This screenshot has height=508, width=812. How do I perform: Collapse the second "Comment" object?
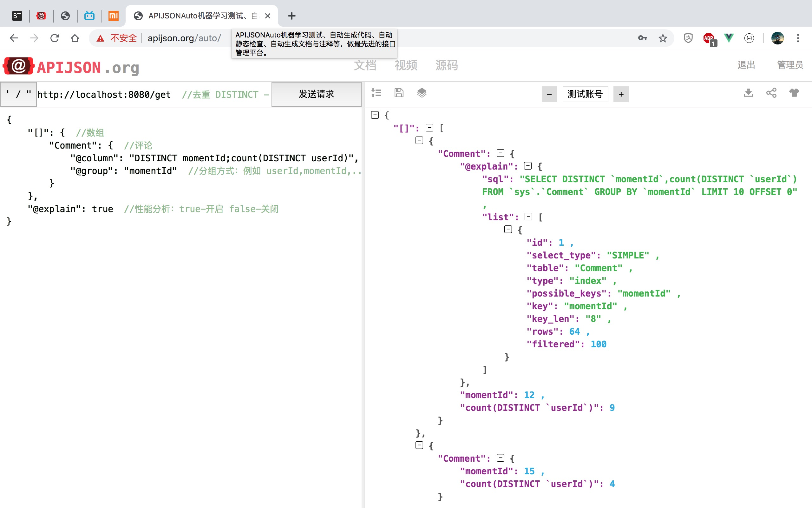(501, 458)
